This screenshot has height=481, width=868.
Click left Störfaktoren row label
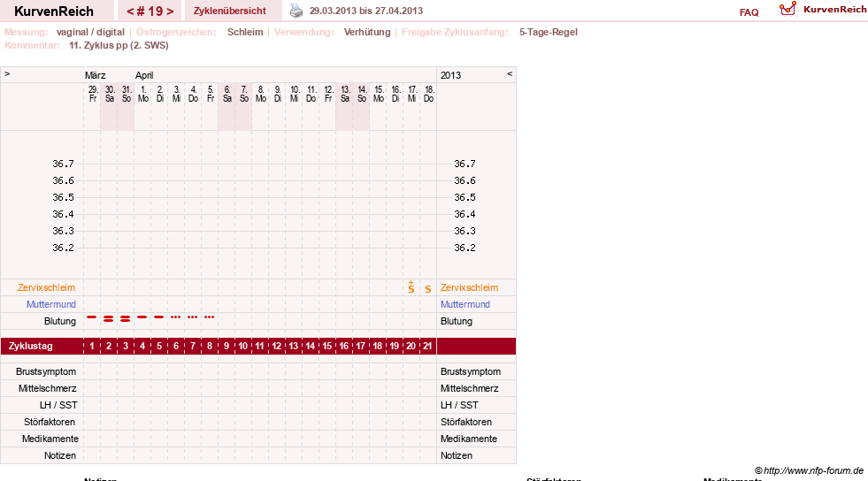pyautogui.click(x=50, y=422)
